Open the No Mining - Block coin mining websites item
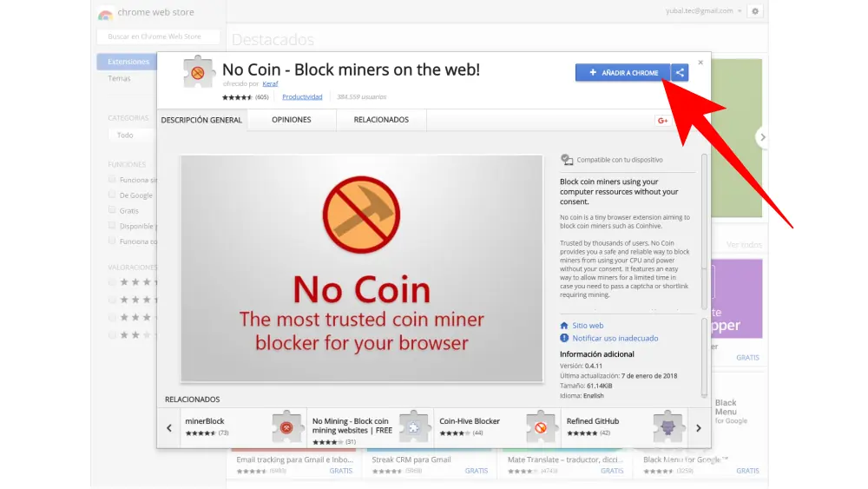Viewport: 868px width, 489px height. [371, 428]
